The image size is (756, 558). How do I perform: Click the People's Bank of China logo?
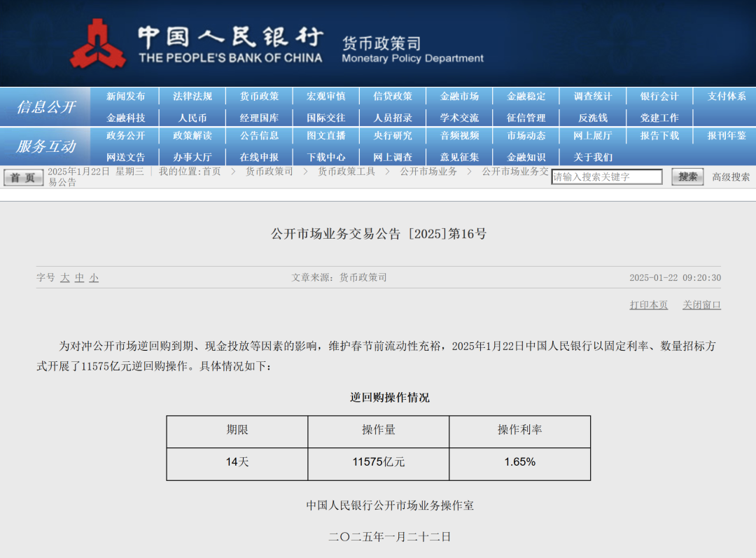[x=98, y=43]
